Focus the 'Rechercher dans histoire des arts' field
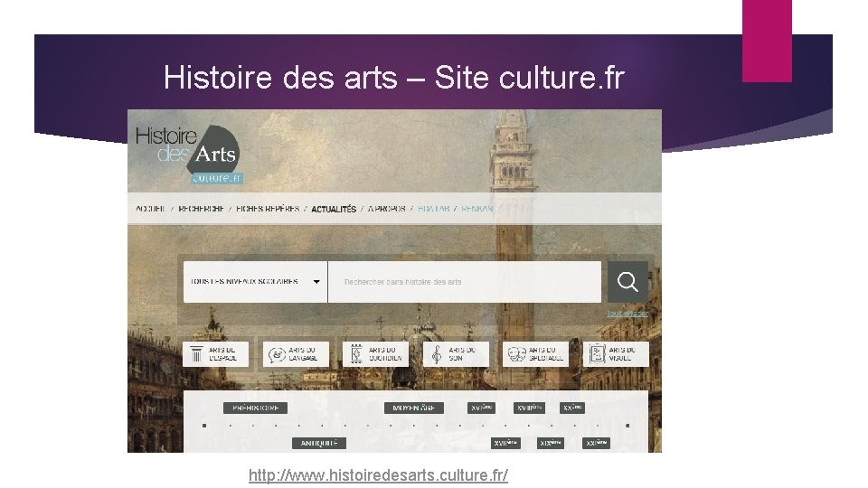 [x=465, y=282]
